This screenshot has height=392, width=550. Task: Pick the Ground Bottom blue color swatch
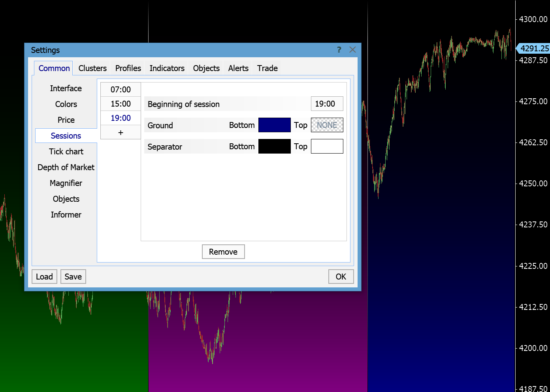[274, 125]
